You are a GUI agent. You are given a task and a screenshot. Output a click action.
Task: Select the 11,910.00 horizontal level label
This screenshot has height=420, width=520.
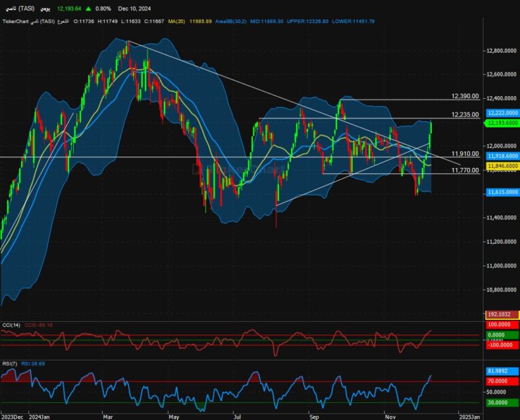coord(464,154)
